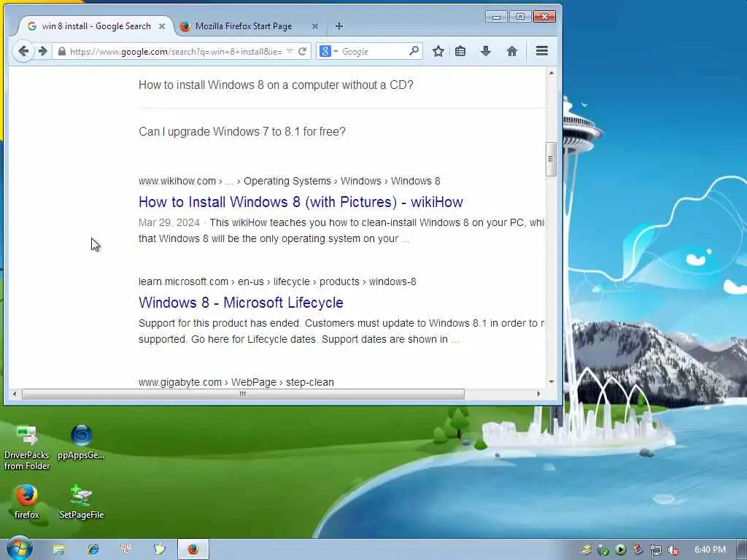This screenshot has height=560, width=747.
Task: Open the file explorer taskbar icon
Action: pos(58,550)
